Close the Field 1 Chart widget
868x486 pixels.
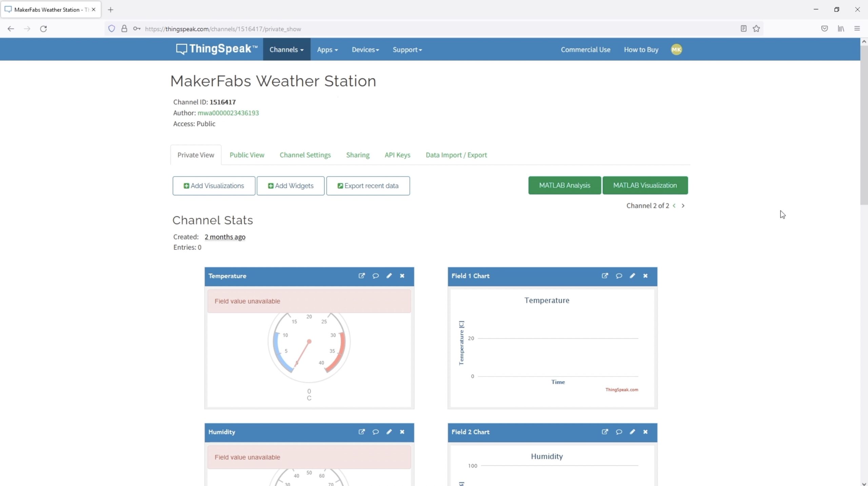click(x=645, y=276)
